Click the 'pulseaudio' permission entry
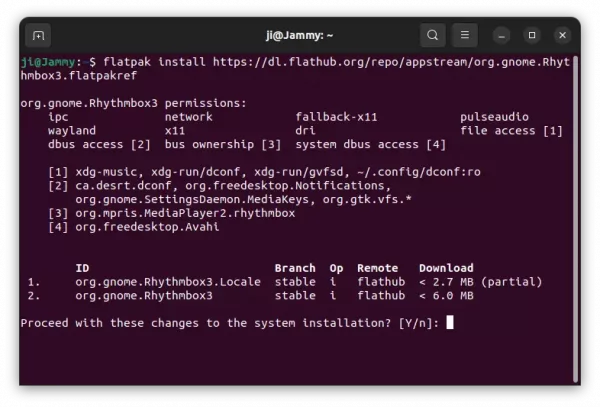 click(x=494, y=117)
